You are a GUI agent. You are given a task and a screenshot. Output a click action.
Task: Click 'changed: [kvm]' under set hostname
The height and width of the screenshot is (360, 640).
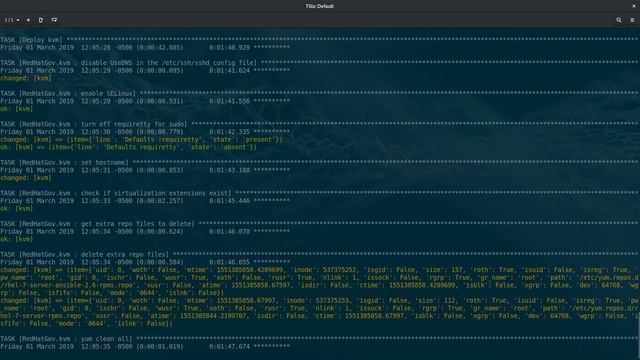[26, 178]
